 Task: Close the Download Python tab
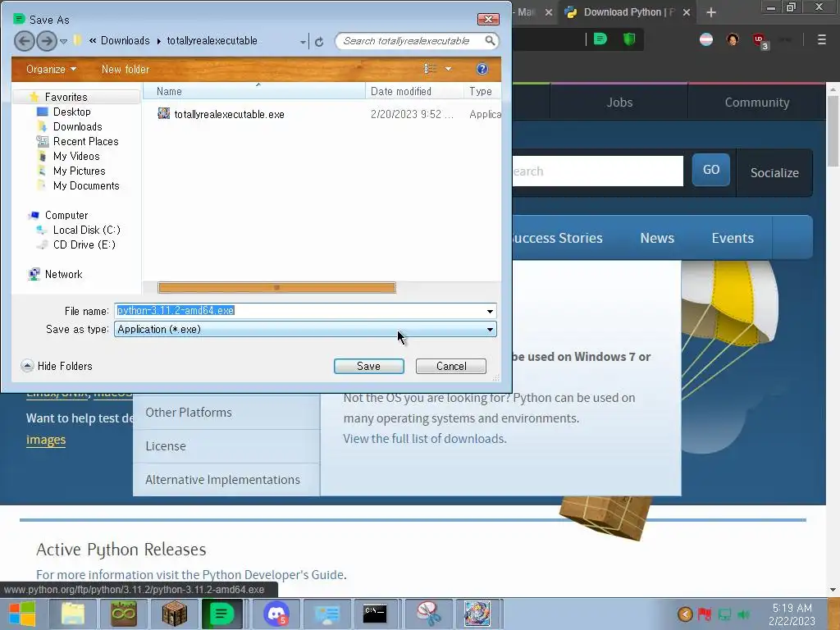tap(687, 12)
